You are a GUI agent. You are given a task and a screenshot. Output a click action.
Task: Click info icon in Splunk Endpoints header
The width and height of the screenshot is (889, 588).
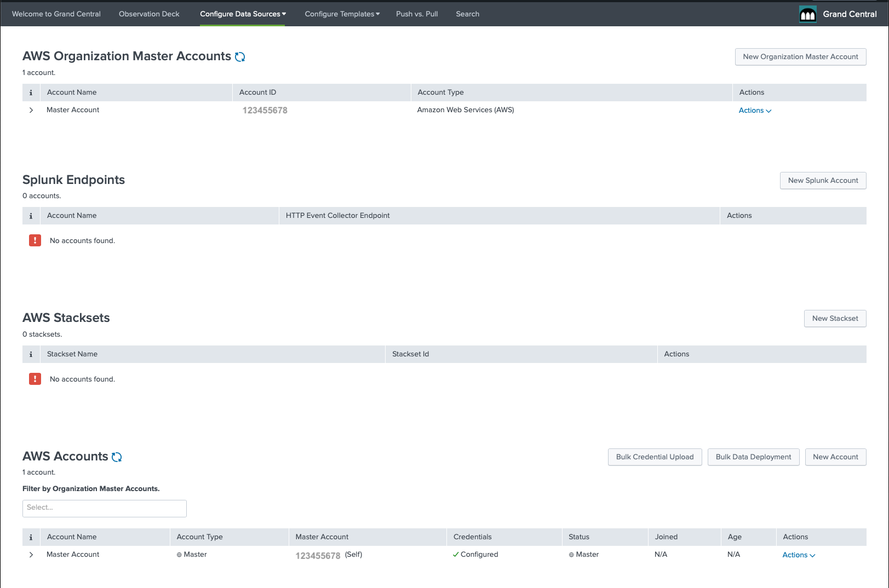click(x=31, y=216)
